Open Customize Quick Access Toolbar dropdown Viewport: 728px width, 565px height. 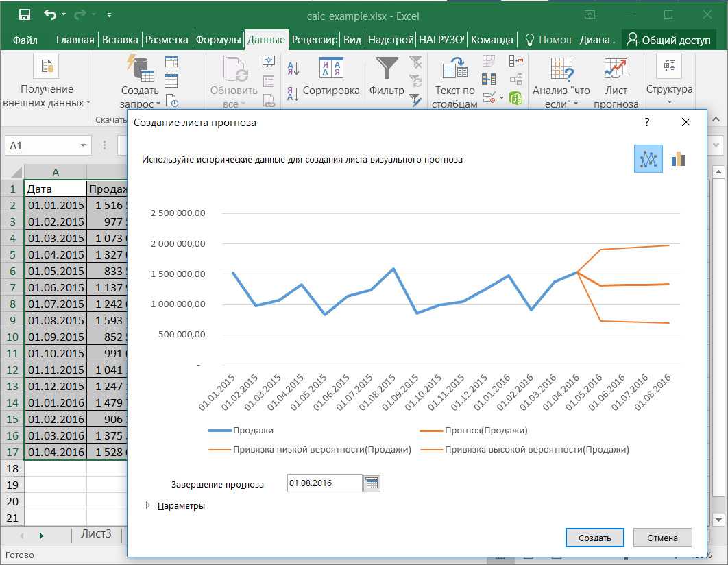coord(109,15)
